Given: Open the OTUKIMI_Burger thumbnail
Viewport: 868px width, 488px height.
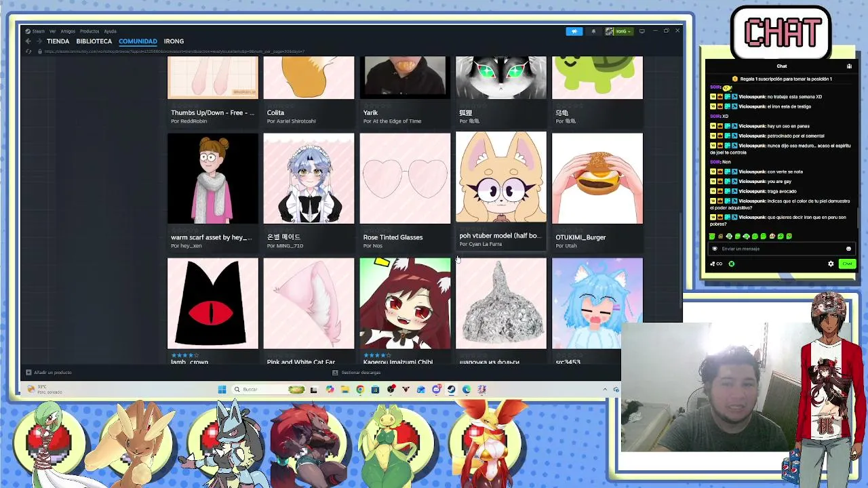Looking at the screenshot, I should coord(597,178).
